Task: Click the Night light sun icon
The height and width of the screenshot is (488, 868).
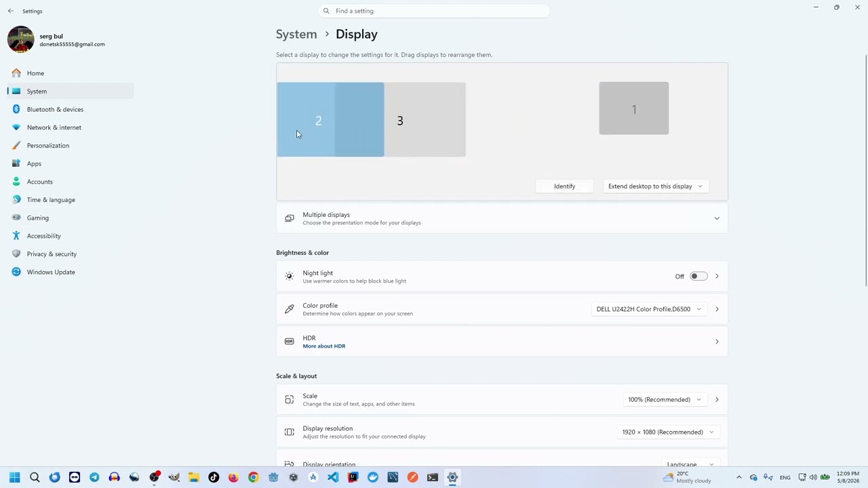Action: (x=290, y=277)
